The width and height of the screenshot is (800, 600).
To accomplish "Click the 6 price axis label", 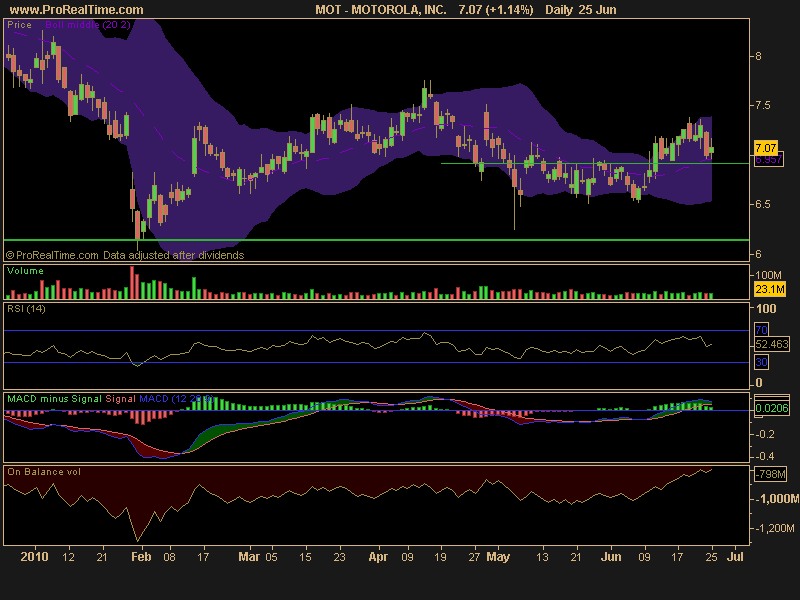I will click(758, 254).
